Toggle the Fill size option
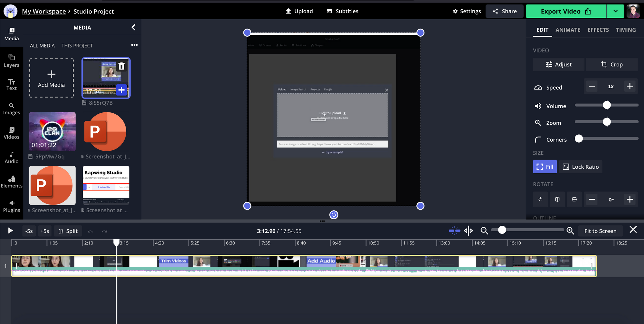Viewport: 644px width, 324px height. click(x=545, y=167)
